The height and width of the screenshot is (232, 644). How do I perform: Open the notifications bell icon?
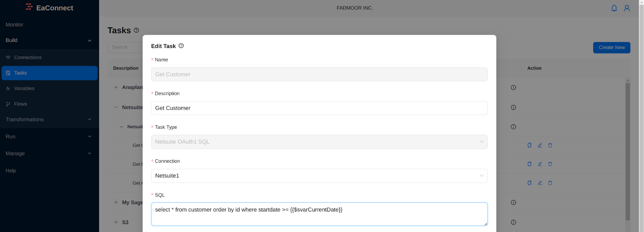coord(614,8)
